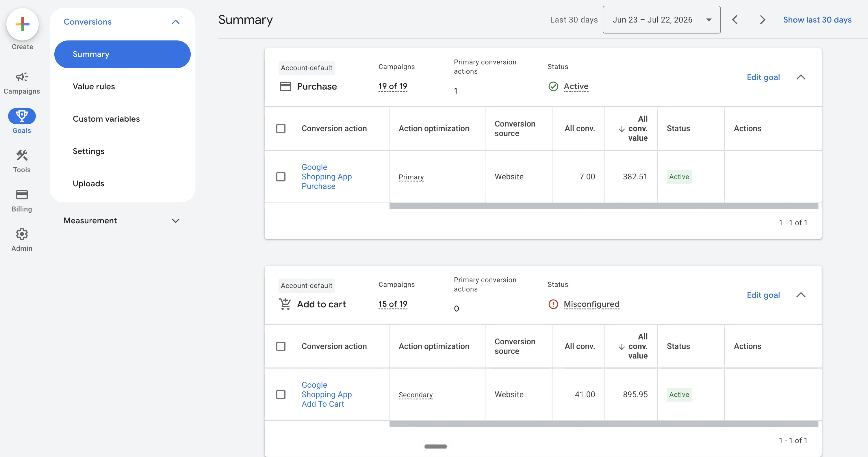This screenshot has height=457, width=868.
Task: Click the Create plus button
Action: pyautogui.click(x=22, y=24)
